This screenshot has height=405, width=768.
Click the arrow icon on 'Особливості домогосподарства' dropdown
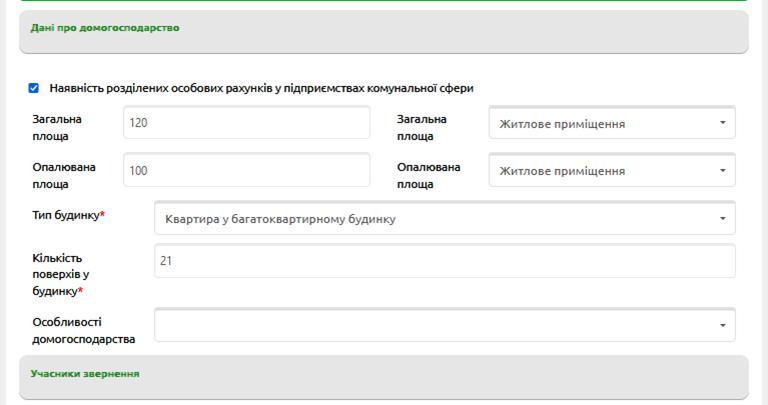[722, 325]
